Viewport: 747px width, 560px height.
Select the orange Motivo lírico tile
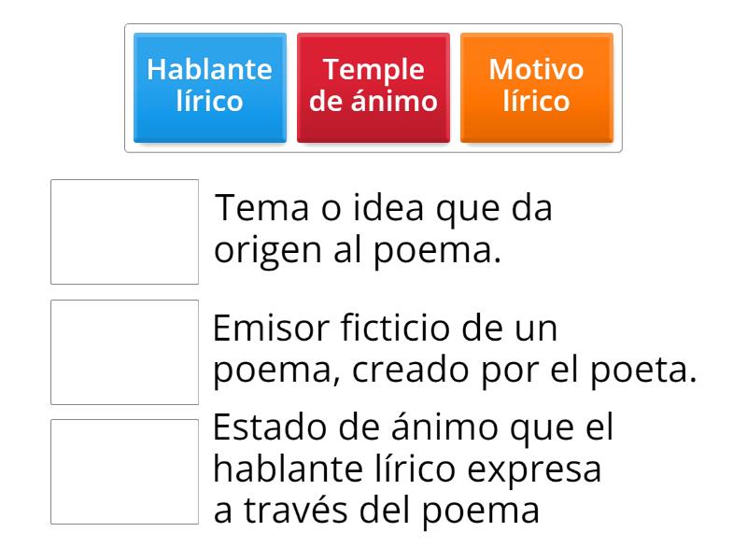pyautogui.click(x=535, y=86)
